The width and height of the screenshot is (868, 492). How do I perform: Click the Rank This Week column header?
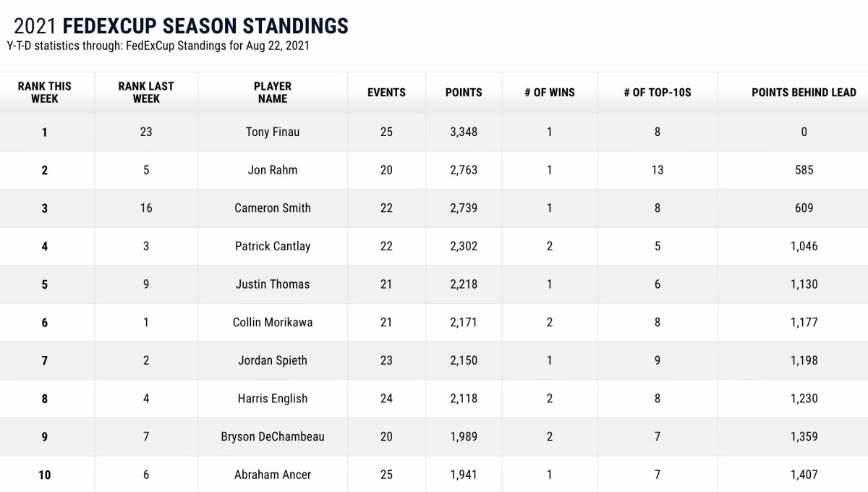click(45, 92)
